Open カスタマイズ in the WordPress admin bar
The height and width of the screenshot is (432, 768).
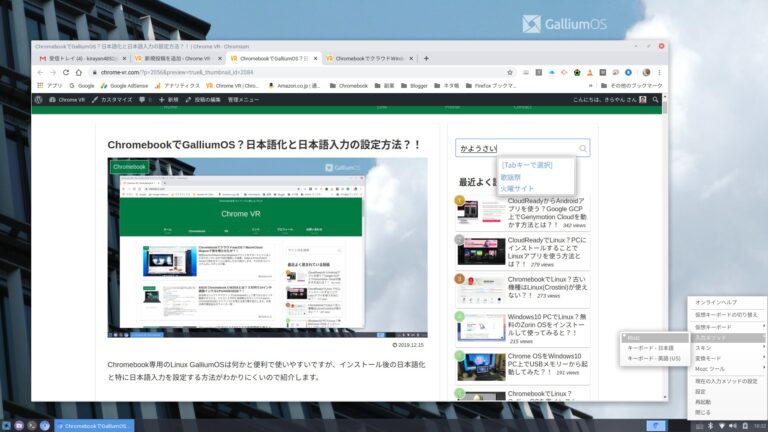(112, 99)
